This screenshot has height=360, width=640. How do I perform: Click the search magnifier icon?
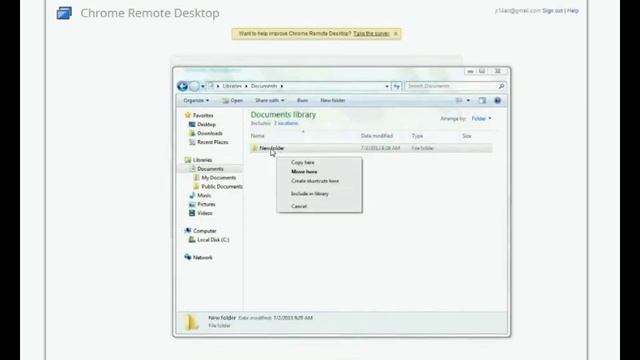501,86
